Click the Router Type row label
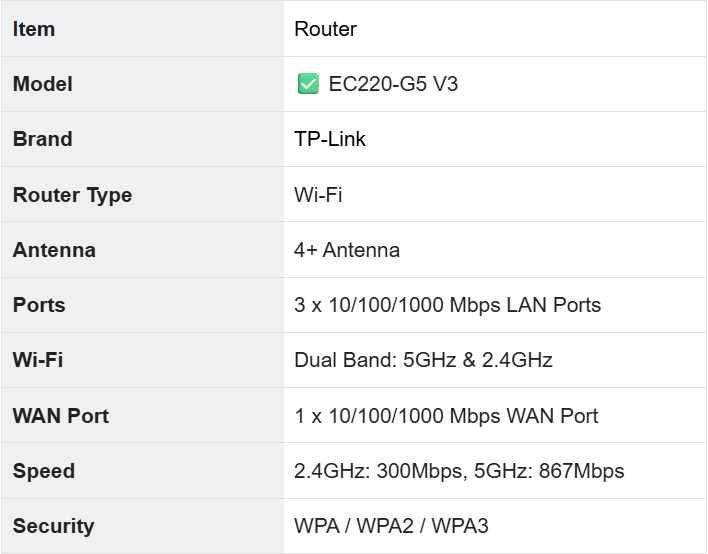 (72, 195)
